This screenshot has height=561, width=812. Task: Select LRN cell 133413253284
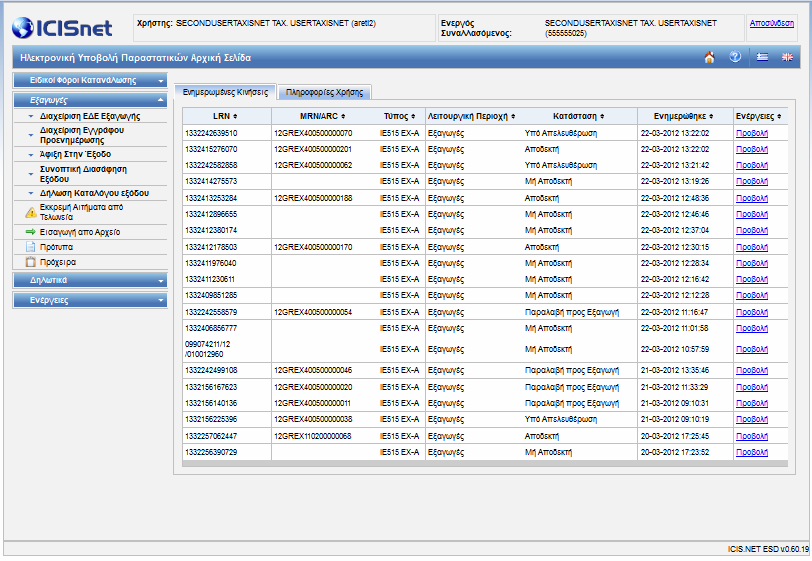pyautogui.click(x=211, y=198)
